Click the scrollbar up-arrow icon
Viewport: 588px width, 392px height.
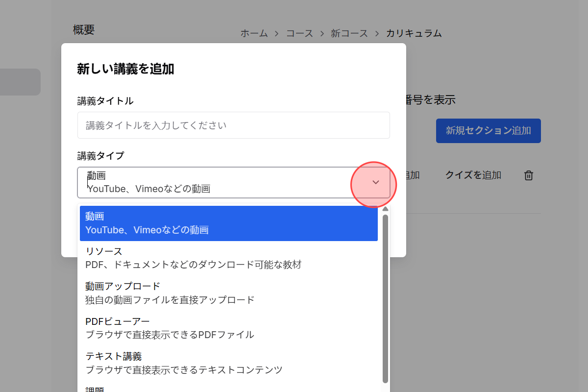(x=385, y=208)
